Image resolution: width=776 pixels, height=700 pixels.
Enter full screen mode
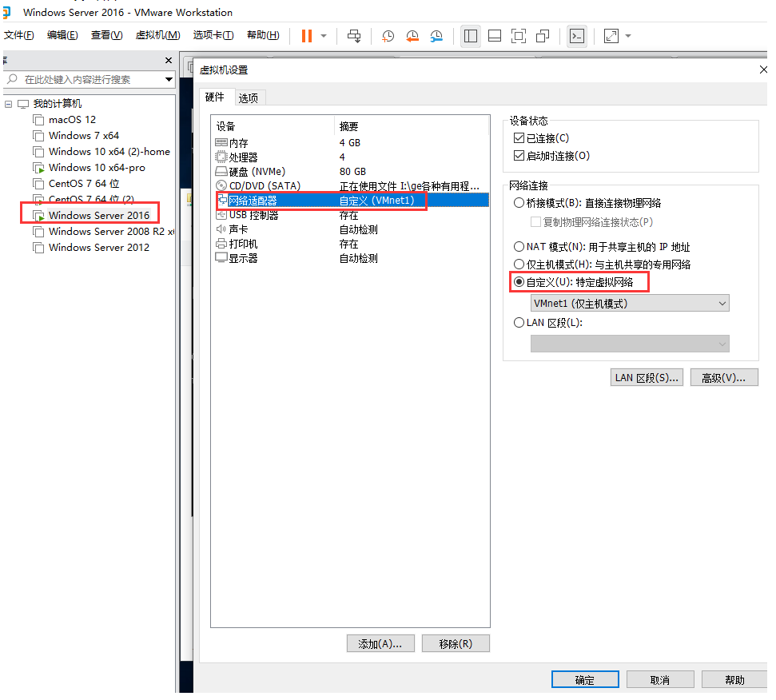(x=518, y=36)
